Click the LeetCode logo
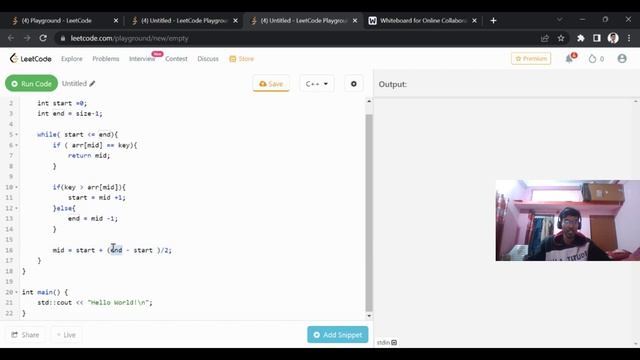 click(x=31, y=59)
